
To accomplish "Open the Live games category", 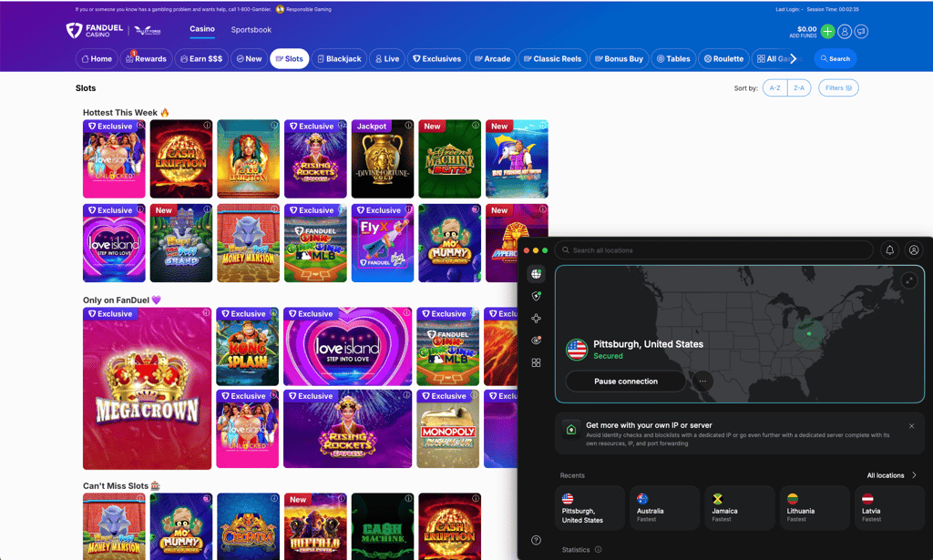I will point(386,59).
